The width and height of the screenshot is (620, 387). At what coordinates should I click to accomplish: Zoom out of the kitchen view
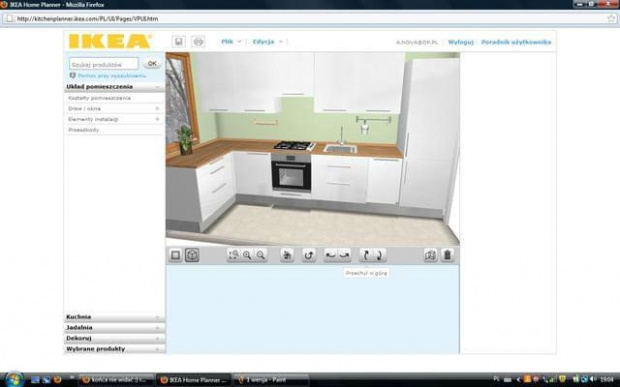point(261,255)
